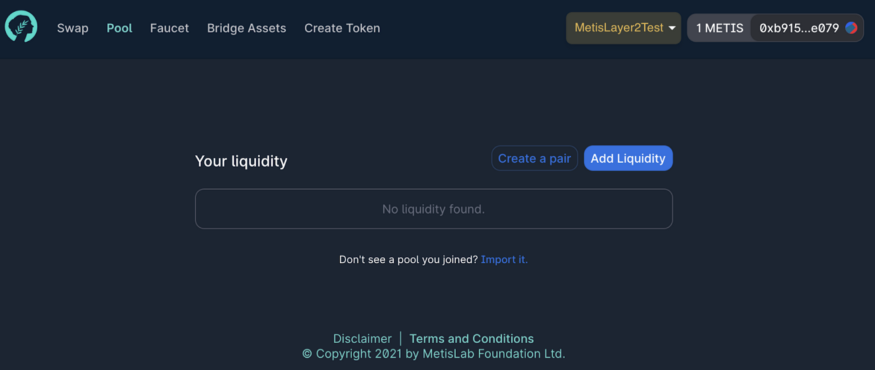Click the 1 METIS balance display
Screen dimensions: 875x370
coord(719,28)
